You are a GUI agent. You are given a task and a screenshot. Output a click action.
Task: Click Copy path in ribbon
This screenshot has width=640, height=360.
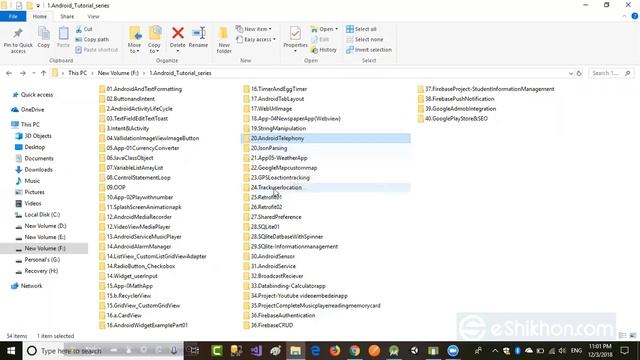pos(92,40)
